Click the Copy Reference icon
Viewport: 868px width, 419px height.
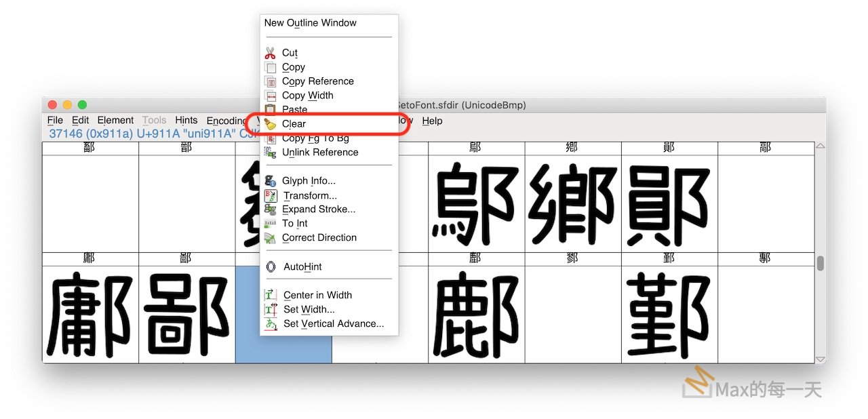270,81
